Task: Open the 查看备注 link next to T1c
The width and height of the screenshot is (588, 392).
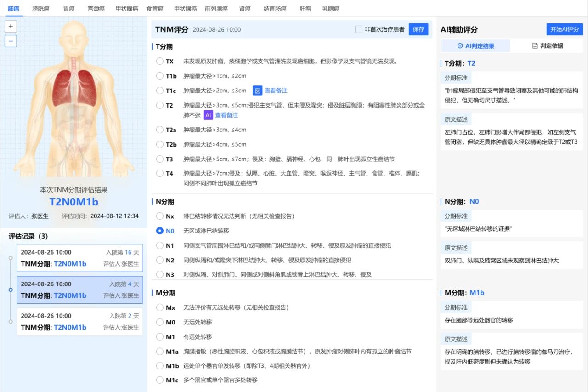Action: coord(276,91)
